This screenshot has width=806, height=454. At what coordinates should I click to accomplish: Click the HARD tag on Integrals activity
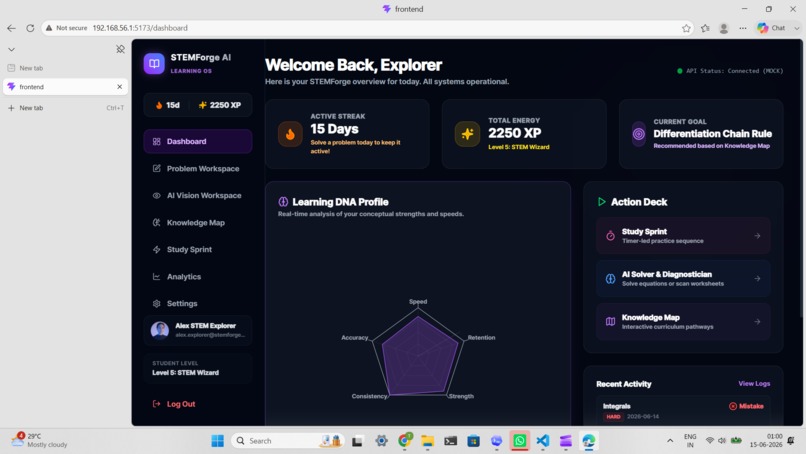click(x=613, y=416)
